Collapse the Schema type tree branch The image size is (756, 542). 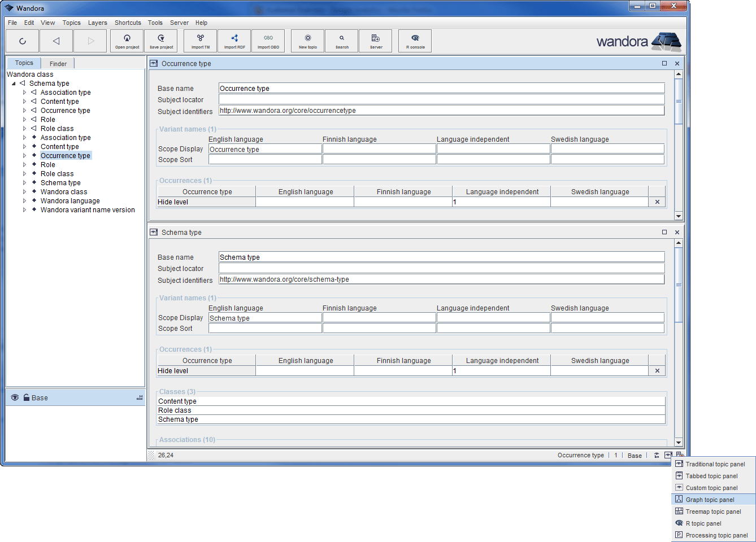pyautogui.click(x=13, y=83)
